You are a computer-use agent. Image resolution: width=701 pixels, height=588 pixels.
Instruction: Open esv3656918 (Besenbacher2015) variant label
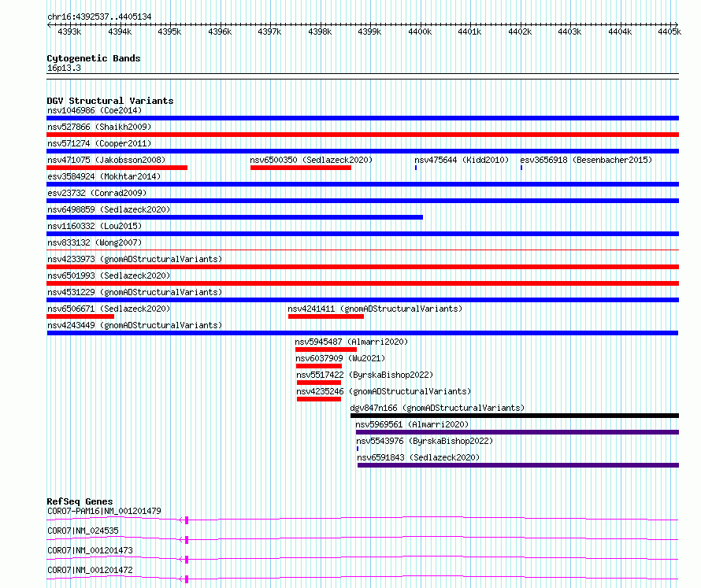586,160
